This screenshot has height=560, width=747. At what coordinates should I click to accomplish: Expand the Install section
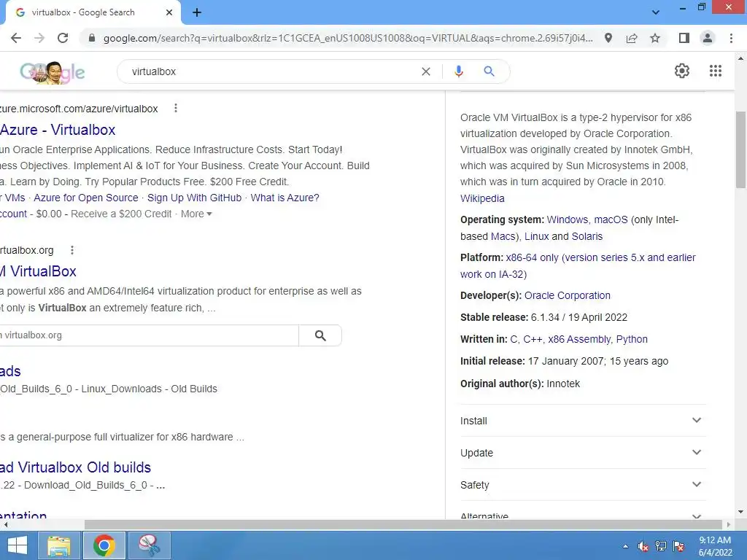[583, 421]
